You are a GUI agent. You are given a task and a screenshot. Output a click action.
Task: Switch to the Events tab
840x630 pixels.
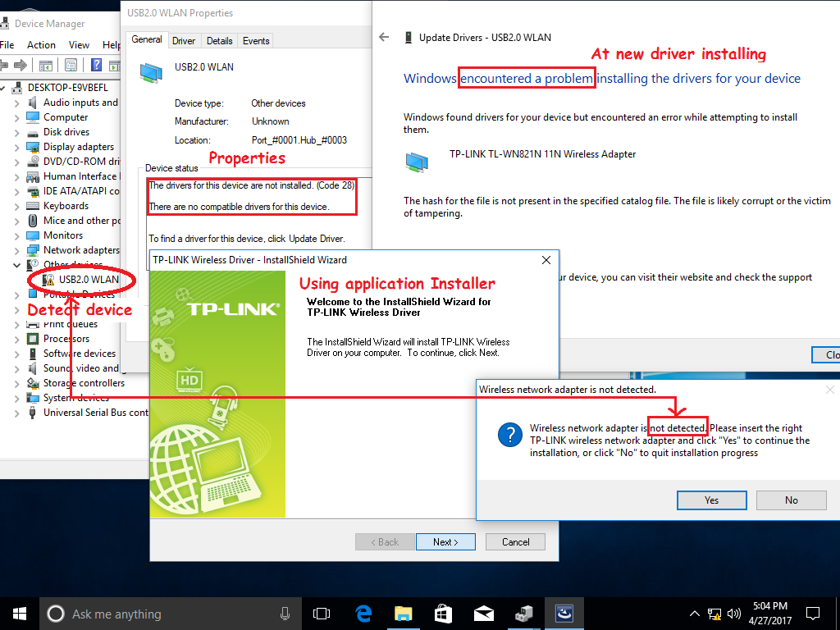256,41
